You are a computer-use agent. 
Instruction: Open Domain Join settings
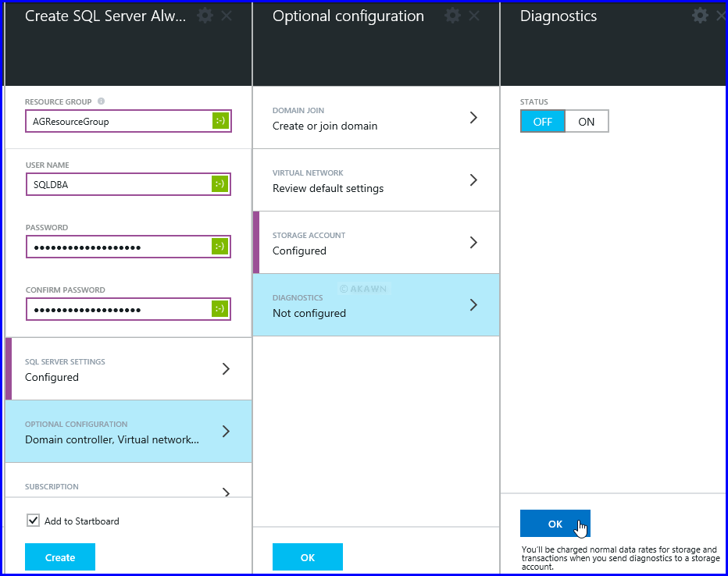coord(376,118)
